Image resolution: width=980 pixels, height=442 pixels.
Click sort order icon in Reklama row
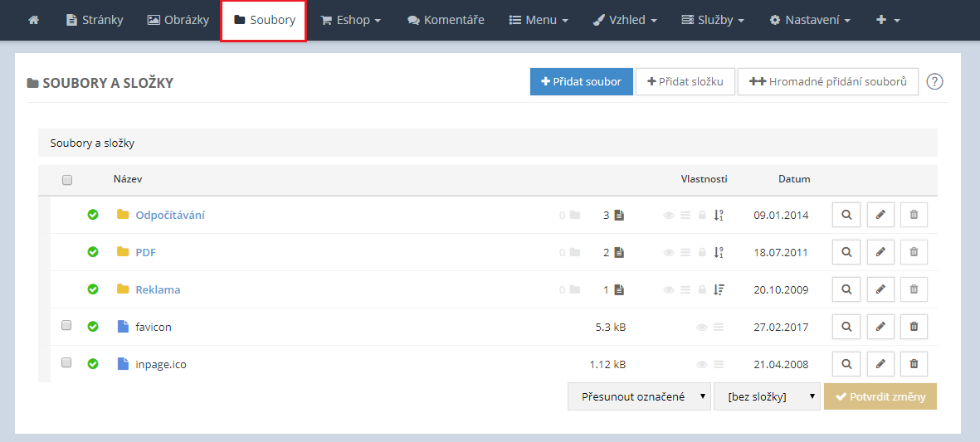719,289
